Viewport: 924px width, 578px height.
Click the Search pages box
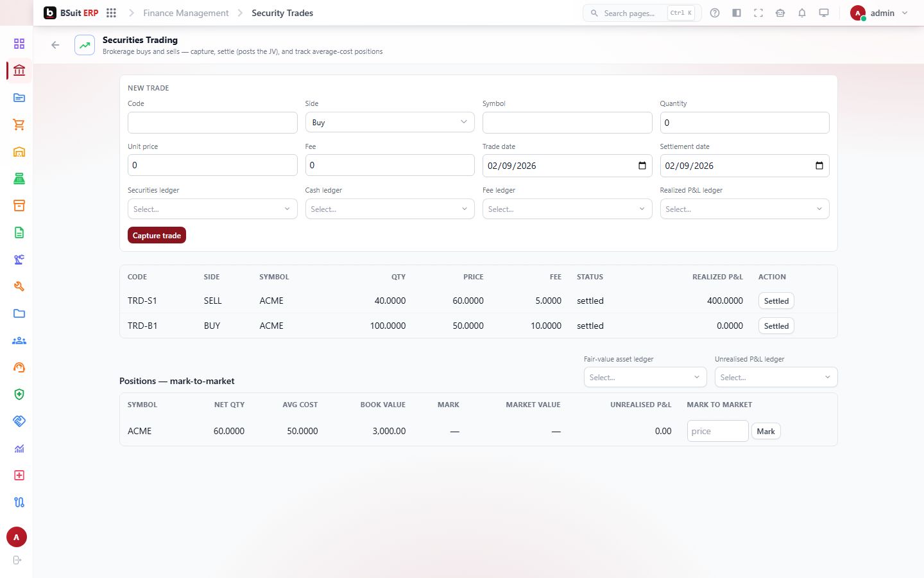tap(642, 13)
